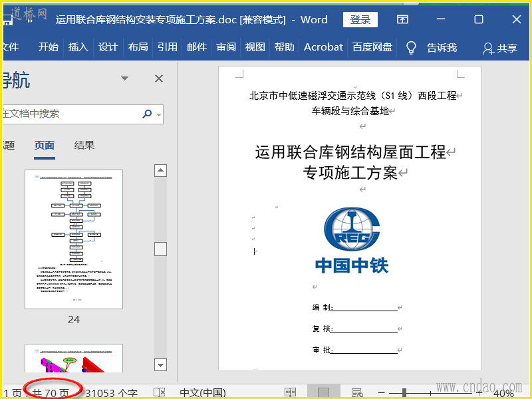Image resolution: width=532 pixels, height=399 pixels.
Task: Switch to Read Mode view icon
Action: pos(291,392)
